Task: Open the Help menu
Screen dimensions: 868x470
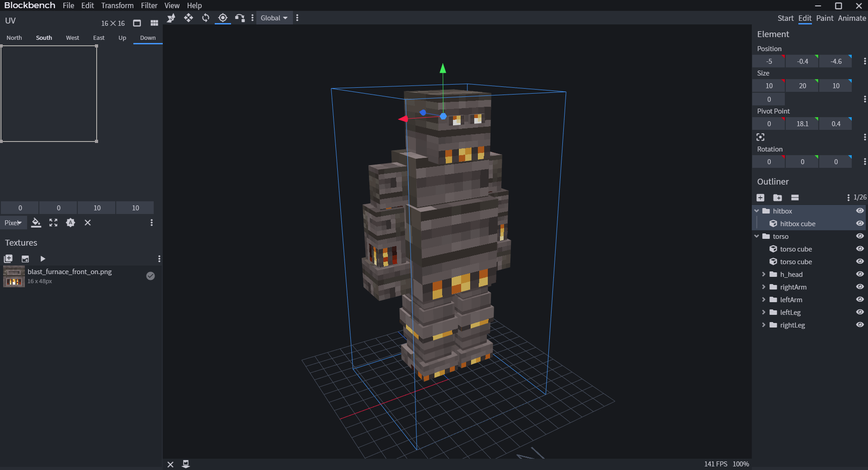Action: [194, 5]
